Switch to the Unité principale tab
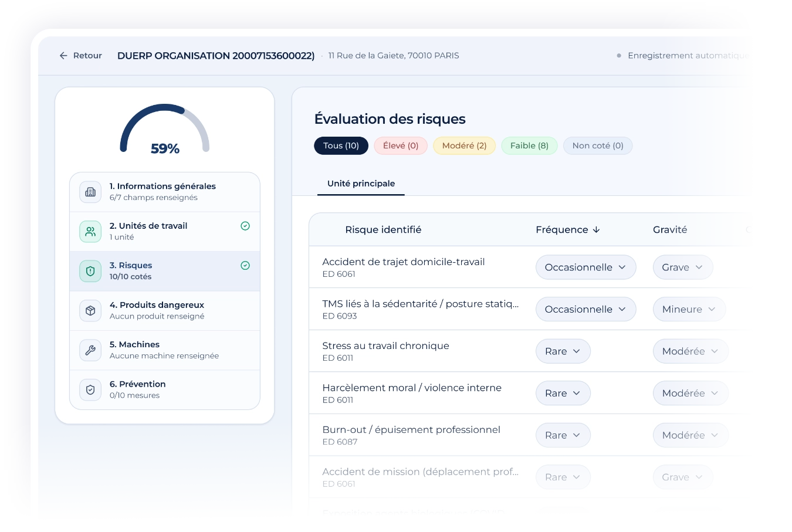Viewport: 792px width, 532px height. coord(361,184)
